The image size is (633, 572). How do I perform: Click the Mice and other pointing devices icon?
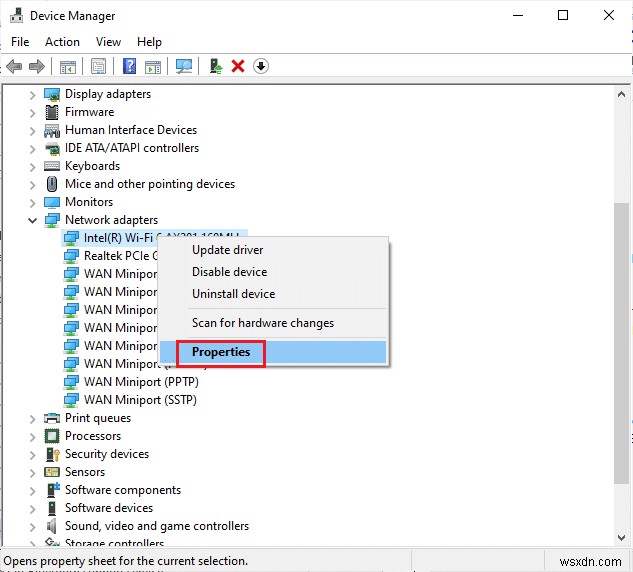tap(52, 184)
